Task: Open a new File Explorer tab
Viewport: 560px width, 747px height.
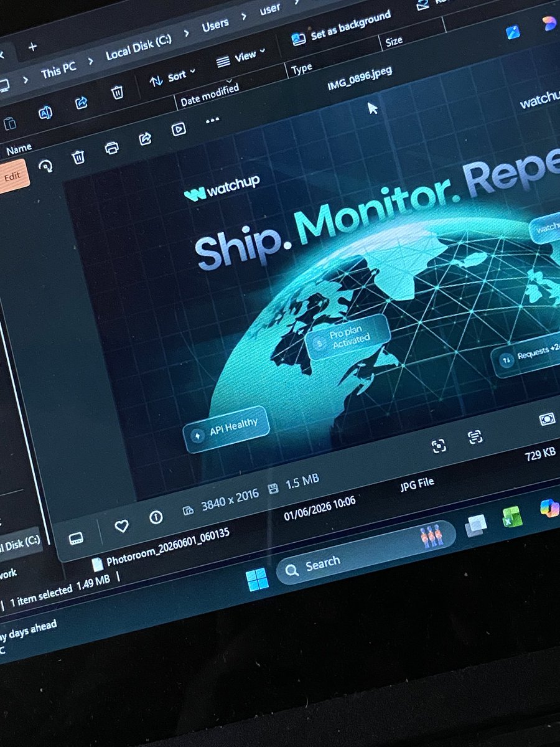Action: point(32,47)
